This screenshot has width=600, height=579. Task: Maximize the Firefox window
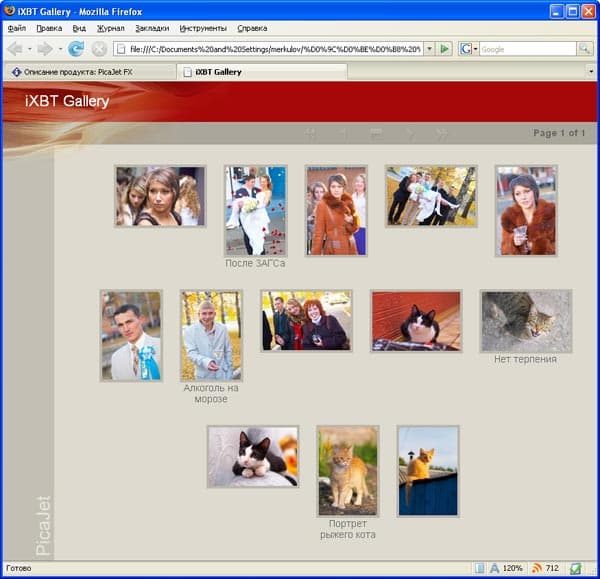tap(572, 11)
